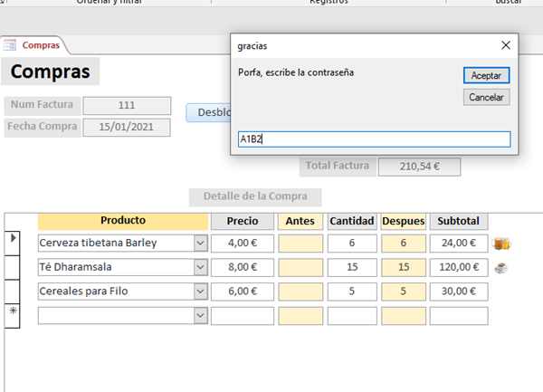
Task: Click the tea cup icon beside Té row
Action: pyautogui.click(x=500, y=267)
